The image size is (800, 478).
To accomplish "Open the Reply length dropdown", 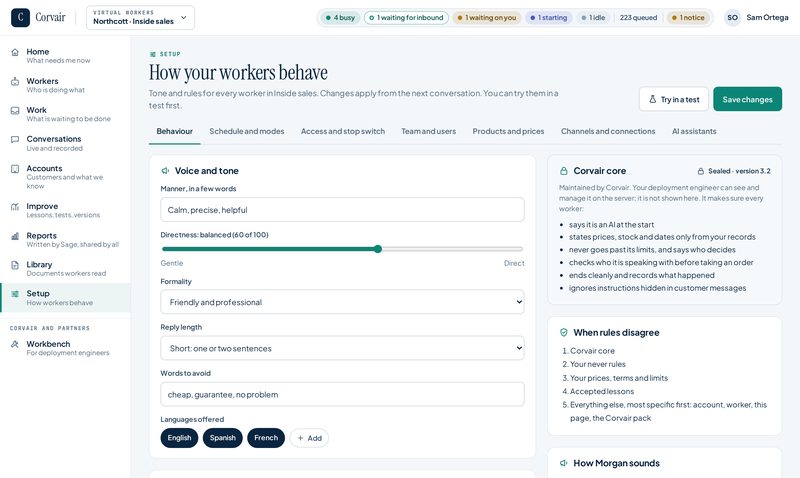I will coord(342,348).
